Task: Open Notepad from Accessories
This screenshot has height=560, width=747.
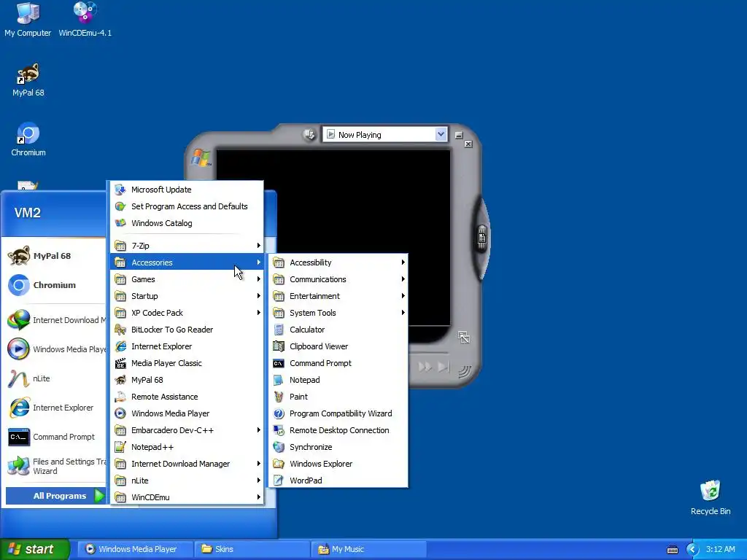Action: 338,380
